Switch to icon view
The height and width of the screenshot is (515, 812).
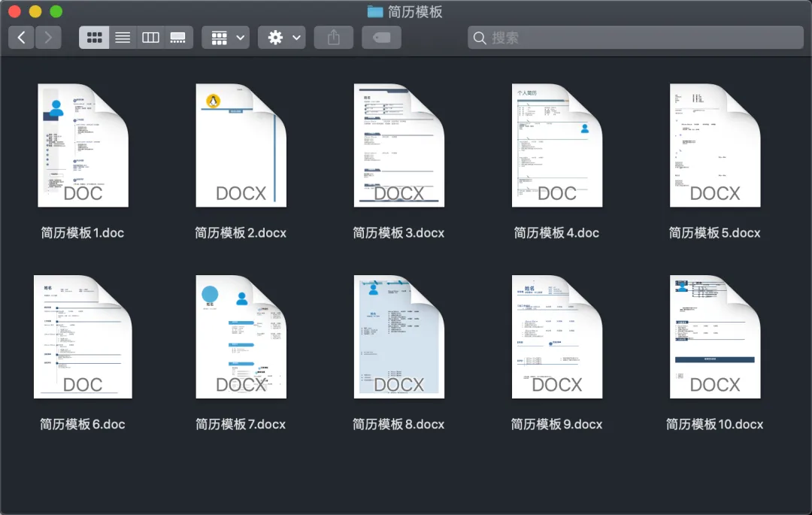94,38
